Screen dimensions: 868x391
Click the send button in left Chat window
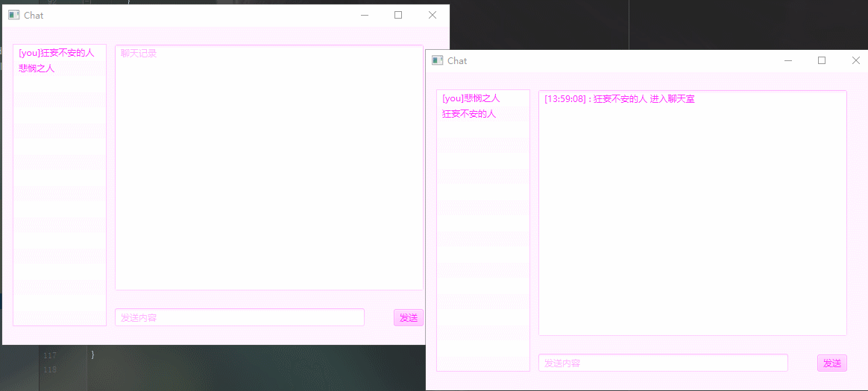[x=409, y=317]
